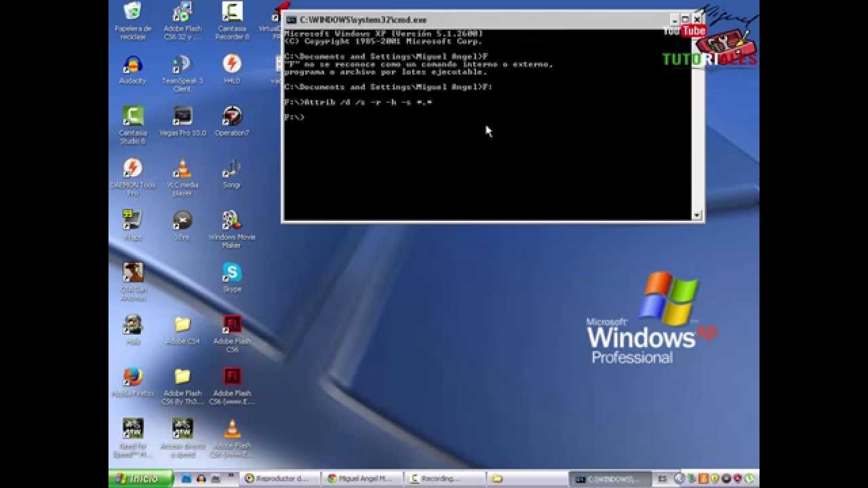This screenshot has height=488, width=868.
Task: Switch to Miguel Angel M... Chrome taskbar button
Action: click(x=363, y=479)
